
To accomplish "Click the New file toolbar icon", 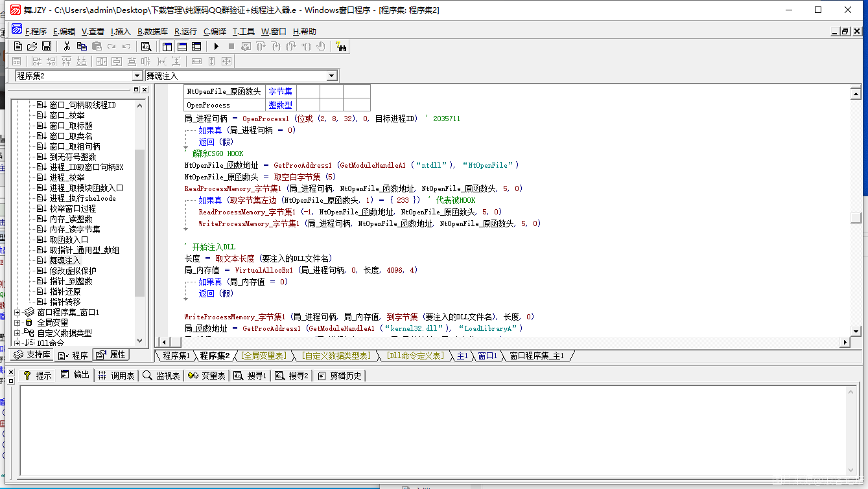I will tap(18, 46).
